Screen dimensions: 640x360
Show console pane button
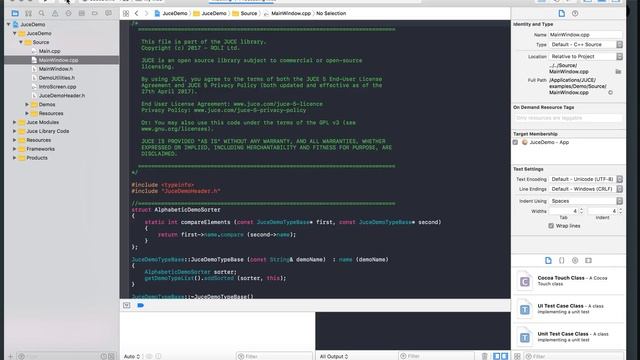click(x=504, y=356)
